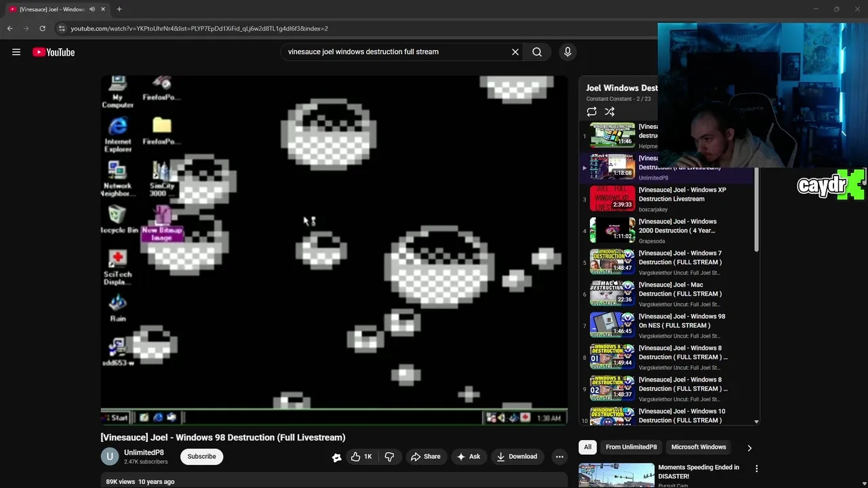This screenshot has width=868, height=488.
Task: Select the All filter chip
Action: (588, 447)
